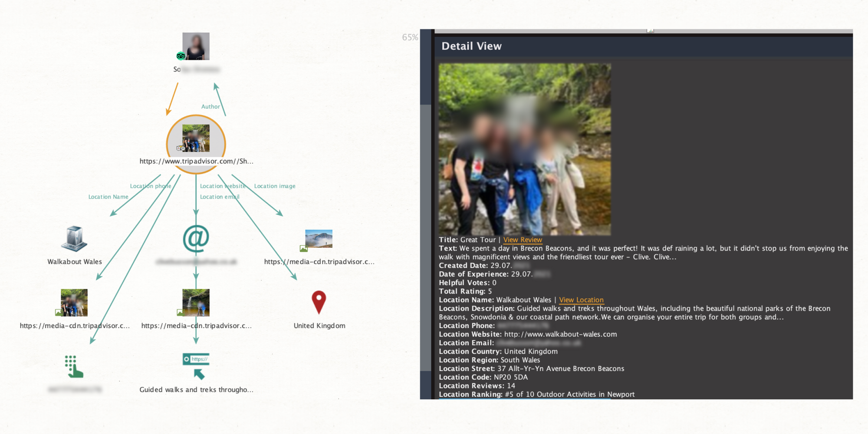
Task: Click the 'Location Reviews: 14' line
Action: (x=477, y=386)
